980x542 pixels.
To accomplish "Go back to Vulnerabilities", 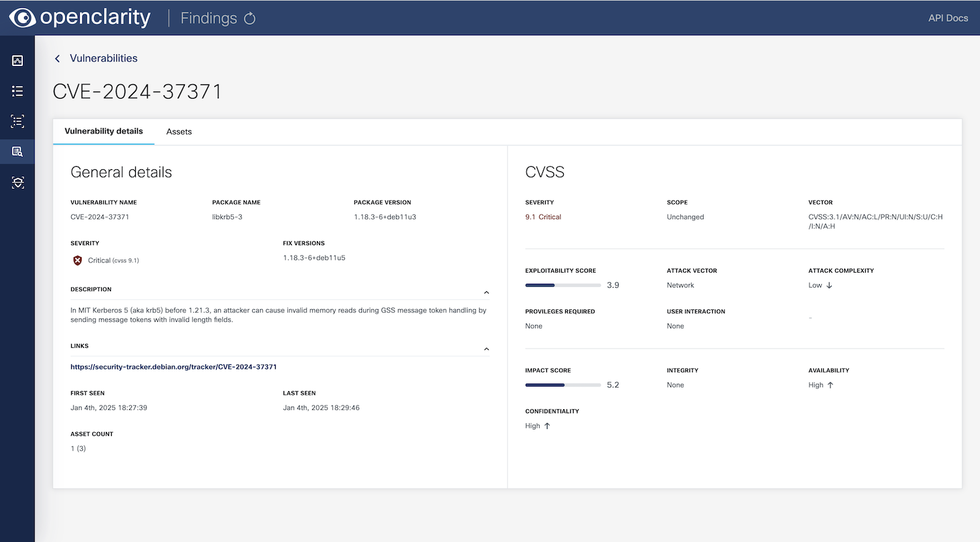I will pyautogui.click(x=103, y=58).
